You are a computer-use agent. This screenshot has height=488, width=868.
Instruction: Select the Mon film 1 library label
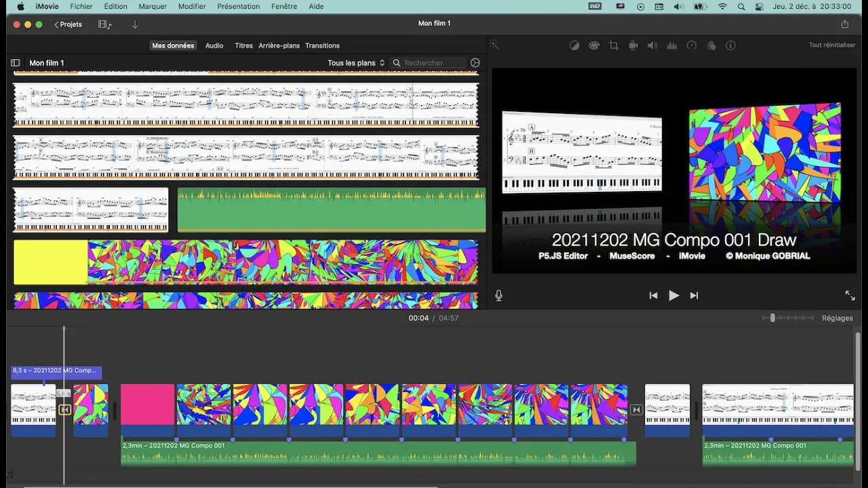pos(47,63)
